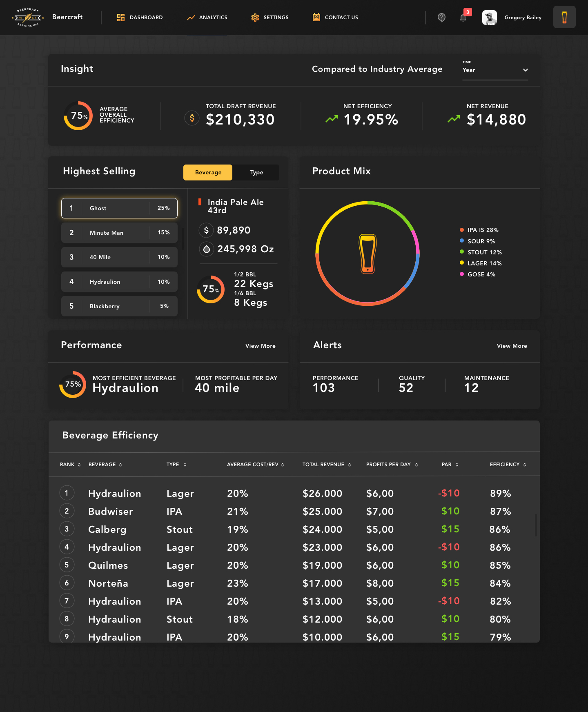588x712 pixels.
Task: Click View More in Alerts panel
Action: (x=512, y=346)
